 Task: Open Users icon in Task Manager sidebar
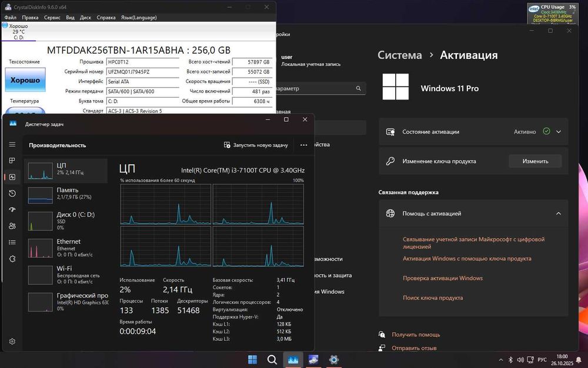[x=12, y=226]
